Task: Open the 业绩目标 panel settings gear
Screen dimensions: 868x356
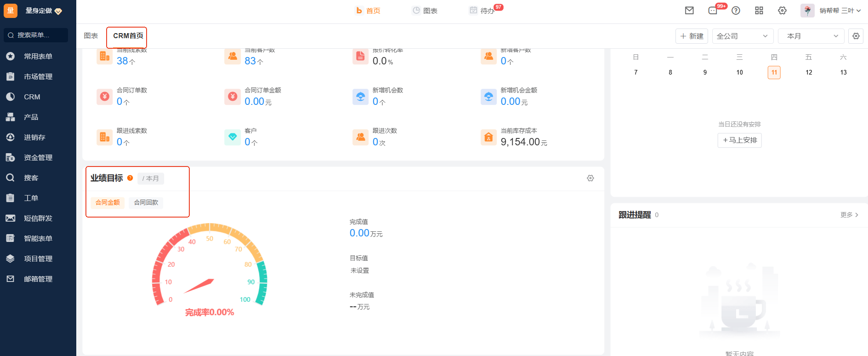Action: [590, 178]
